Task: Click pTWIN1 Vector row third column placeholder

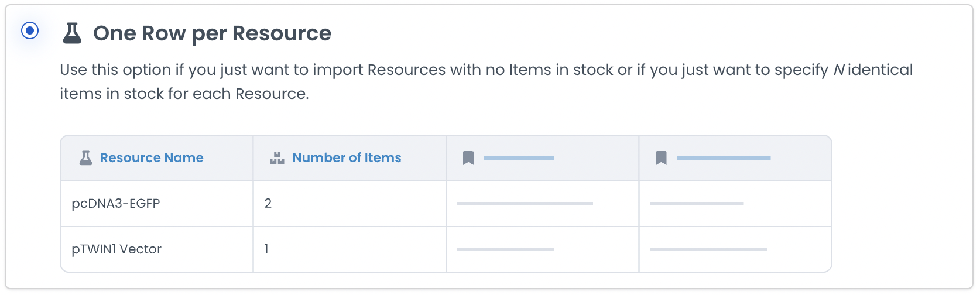Action: tap(506, 249)
